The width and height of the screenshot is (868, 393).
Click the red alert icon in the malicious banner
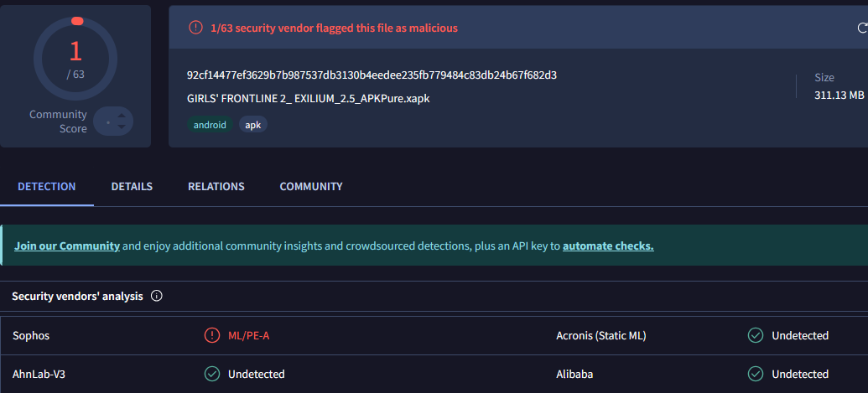tap(195, 28)
